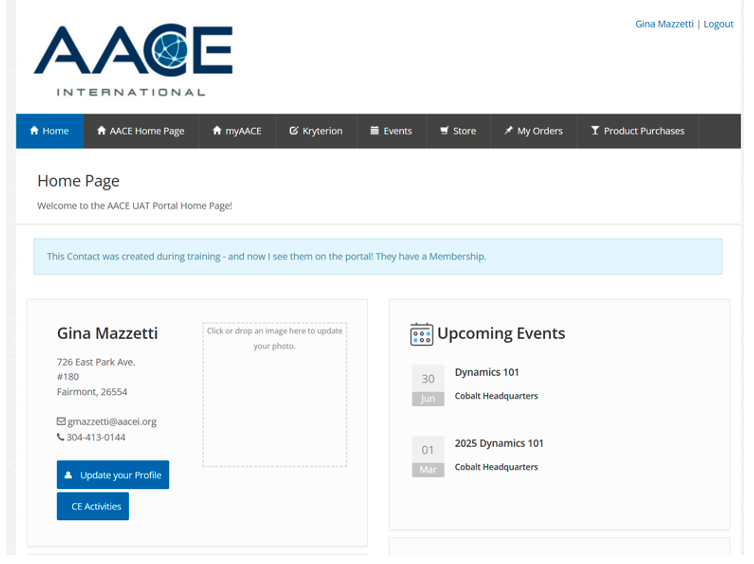The width and height of the screenshot is (754, 564).
Task: Click the Gina Mazzetti profile name heading
Action: point(107,333)
